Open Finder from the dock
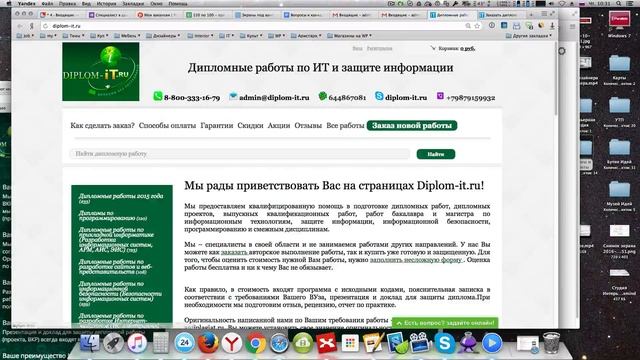This screenshot has height=360, width=640. coord(89,343)
